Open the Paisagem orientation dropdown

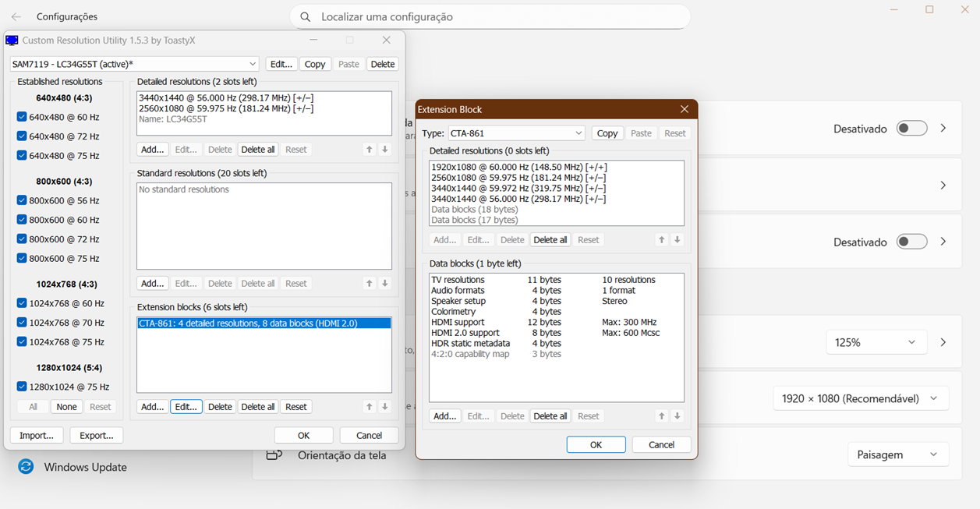coord(897,454)
